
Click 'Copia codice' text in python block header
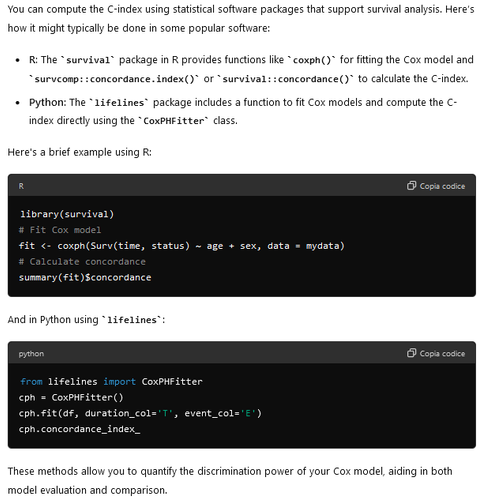(x=442, y=353)
